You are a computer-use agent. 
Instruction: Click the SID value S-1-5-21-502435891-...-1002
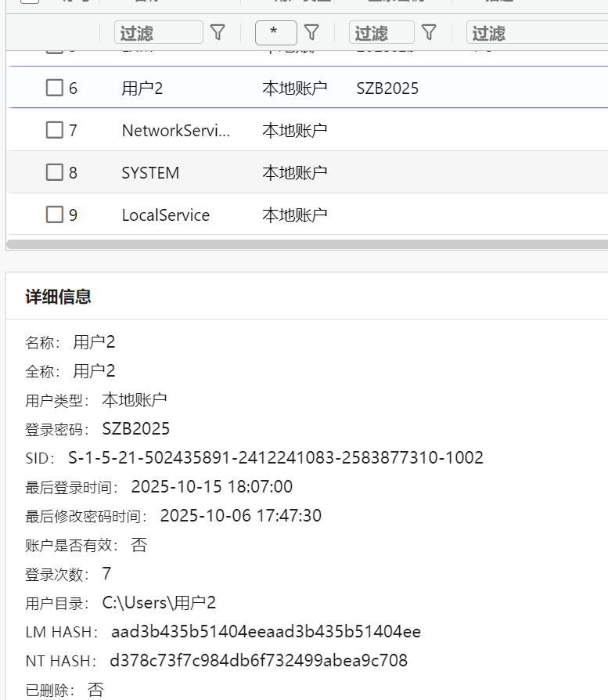coord(275,457)
